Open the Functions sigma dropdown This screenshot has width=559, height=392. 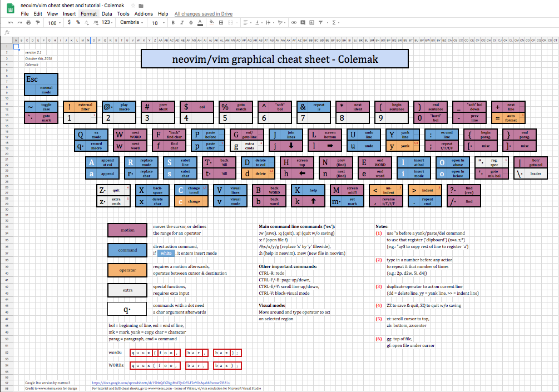click(x=336, y=23)
